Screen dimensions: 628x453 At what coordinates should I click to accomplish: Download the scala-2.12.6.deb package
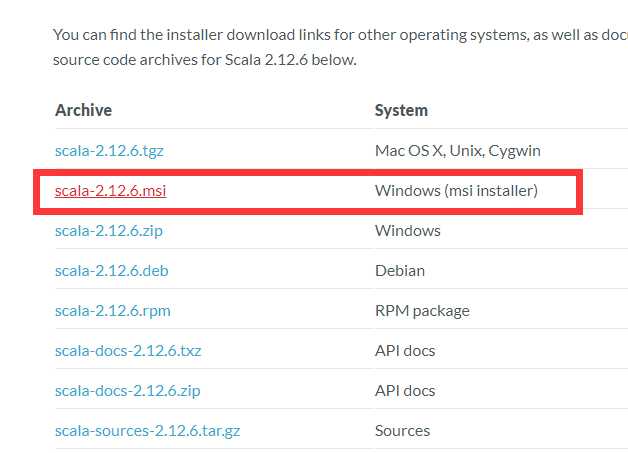tap(110, 271)
